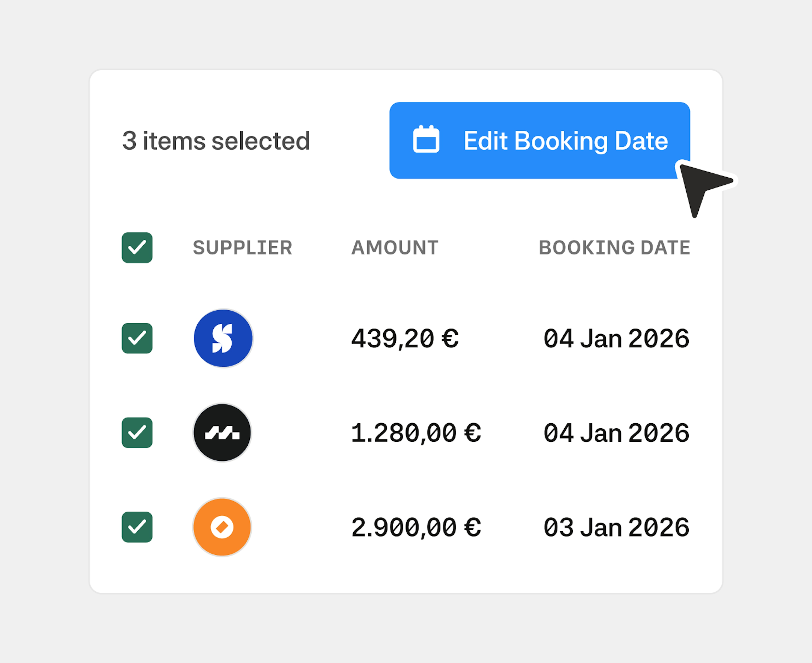Sort rows by the SUPPLIER column header

coord(243,247)
